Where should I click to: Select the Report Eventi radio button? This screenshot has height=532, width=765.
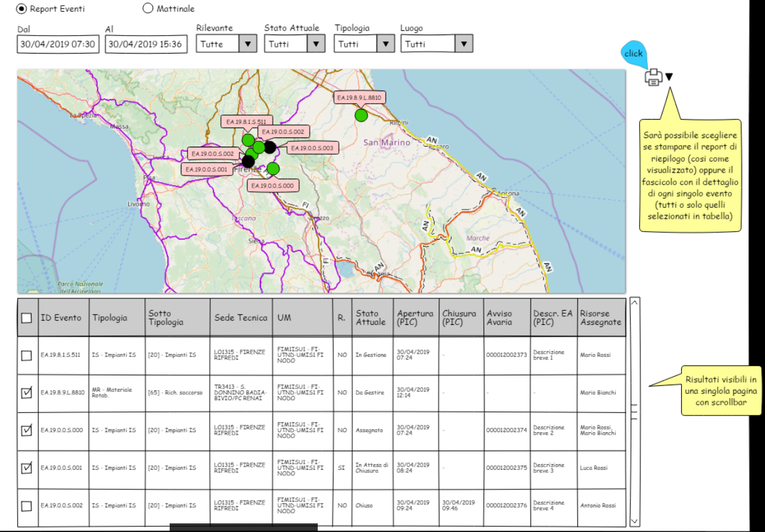click(x=22, y=9)
